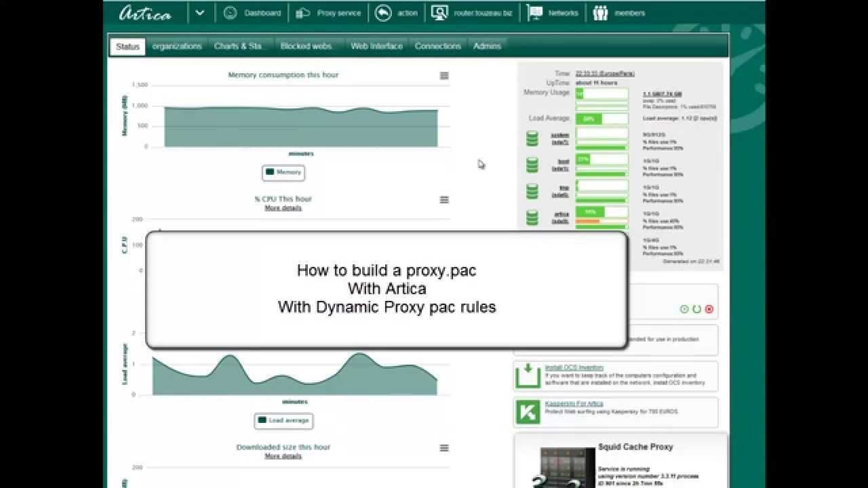Open the system partition link
Viewport: 868px width, 488px height.
560,138
